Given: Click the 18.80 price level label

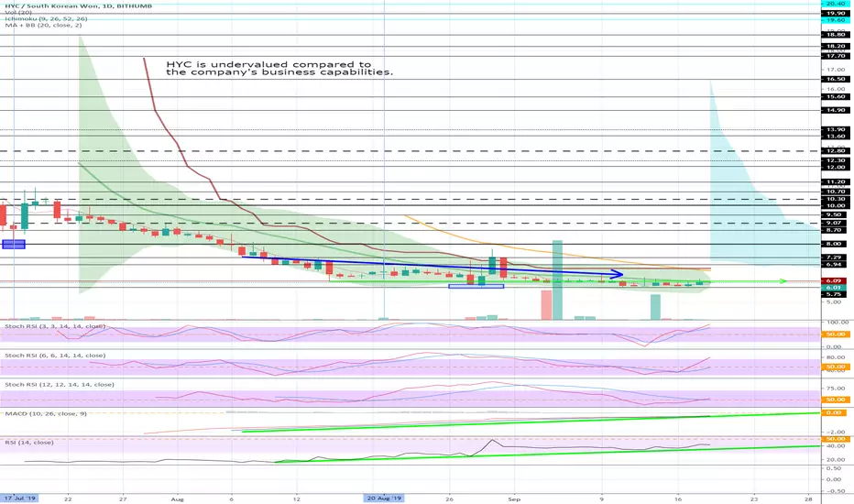Looking at the screenshot, I should 836,34.
